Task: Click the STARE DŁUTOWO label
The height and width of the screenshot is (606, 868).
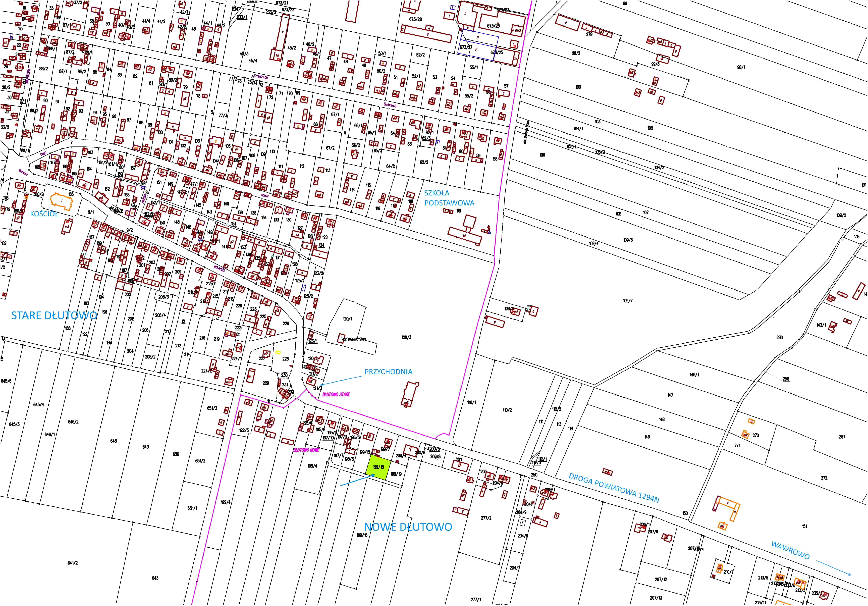Action: (x=54, y=315)
